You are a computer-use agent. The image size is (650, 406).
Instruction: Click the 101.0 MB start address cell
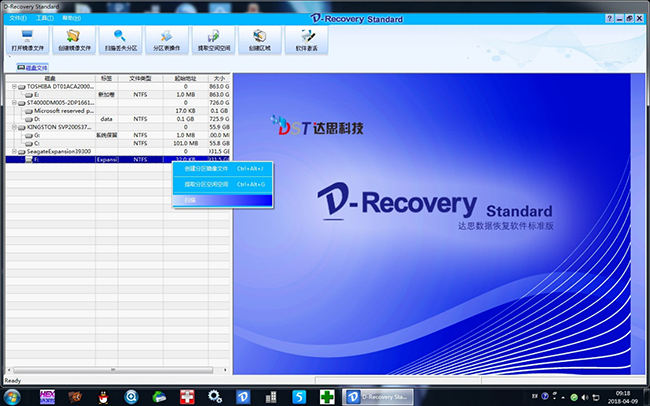(x=185, y=143)
